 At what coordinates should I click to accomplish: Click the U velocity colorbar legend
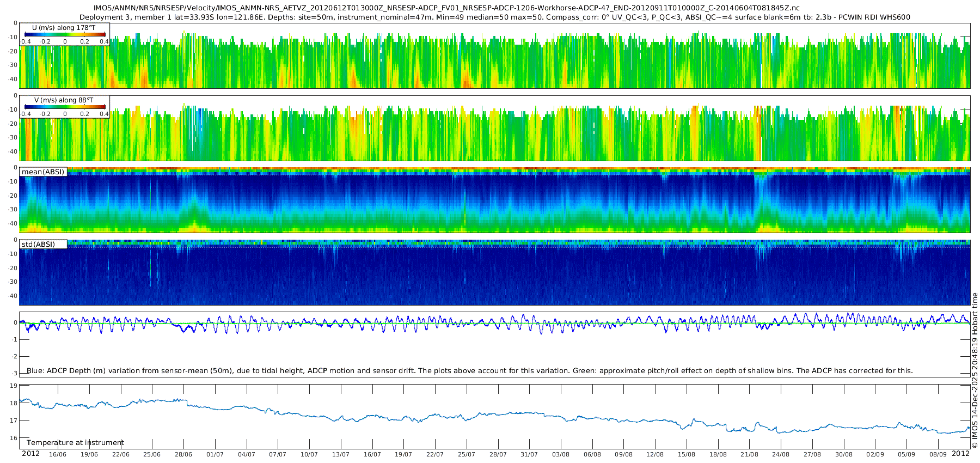(x=64, y=35)
